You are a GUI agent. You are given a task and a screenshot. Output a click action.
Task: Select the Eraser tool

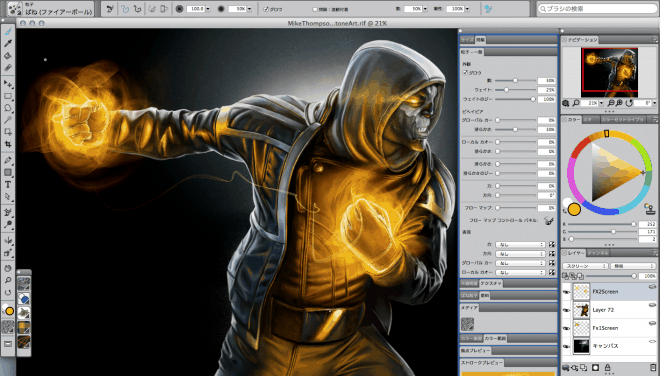pyautogui.click(x=8, y=67)
